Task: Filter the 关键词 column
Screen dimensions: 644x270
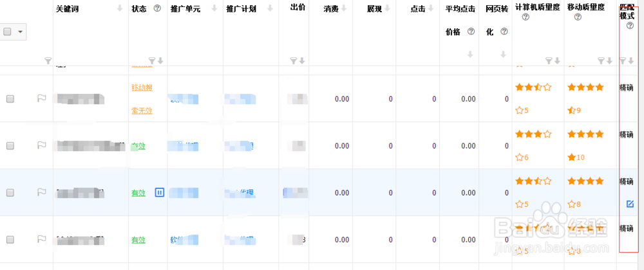Action: coord(48,60)
